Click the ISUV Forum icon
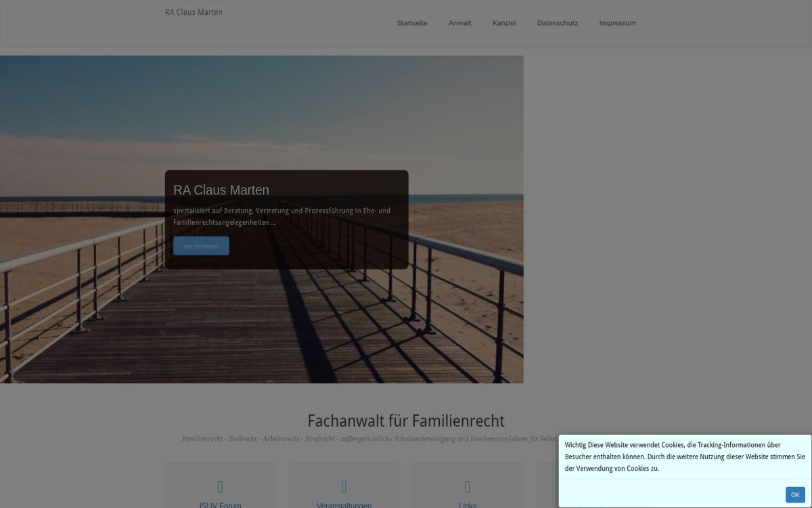 220,486
